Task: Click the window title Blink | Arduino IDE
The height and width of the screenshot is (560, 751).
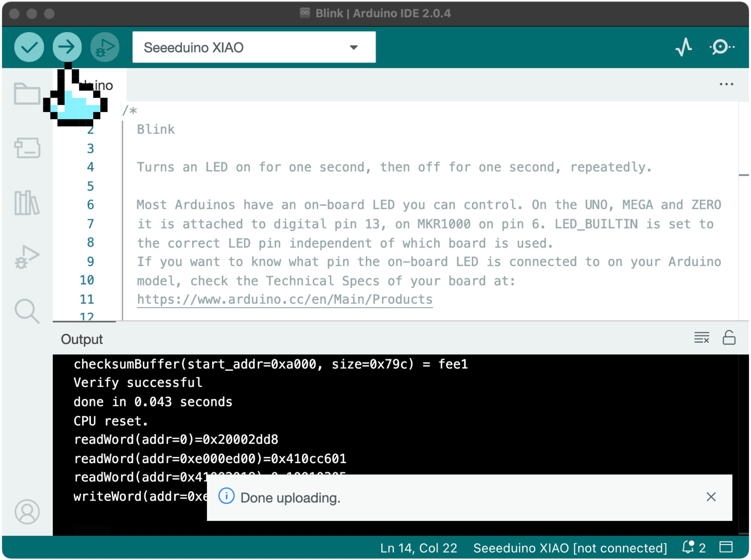Action: tap(383, 13)
